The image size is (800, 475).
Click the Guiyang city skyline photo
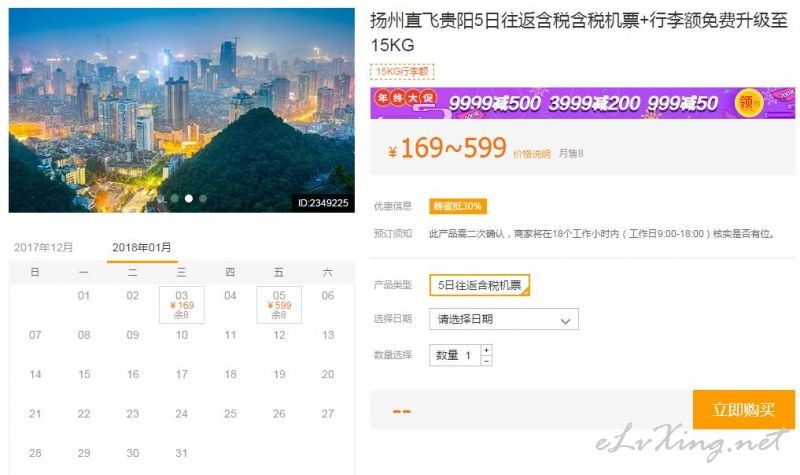coord(182,110)
